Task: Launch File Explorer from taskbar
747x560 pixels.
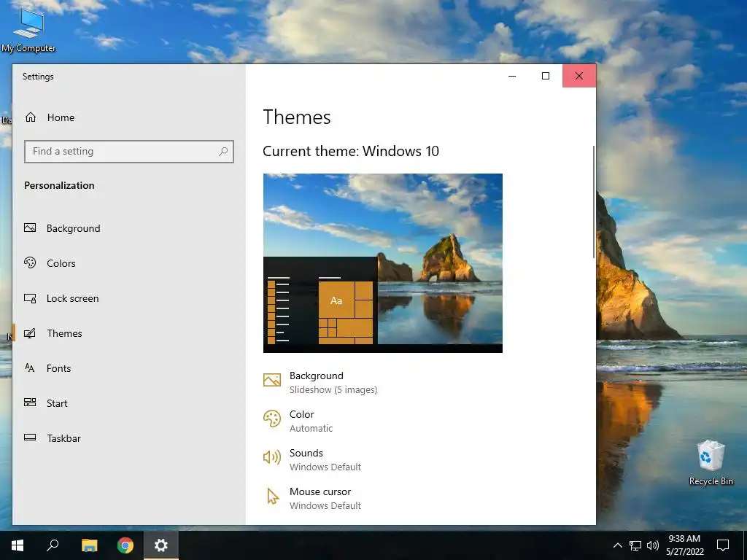Action: point(89,545)
